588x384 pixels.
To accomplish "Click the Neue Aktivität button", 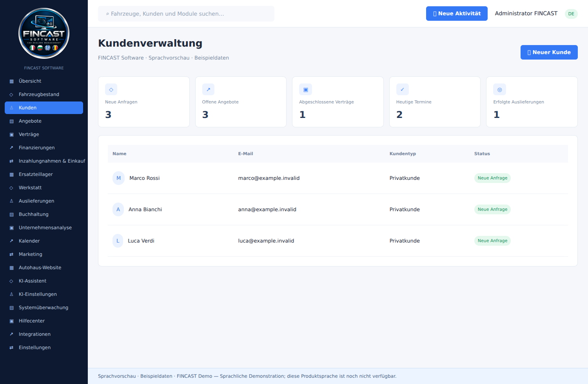I will (457, 13).
